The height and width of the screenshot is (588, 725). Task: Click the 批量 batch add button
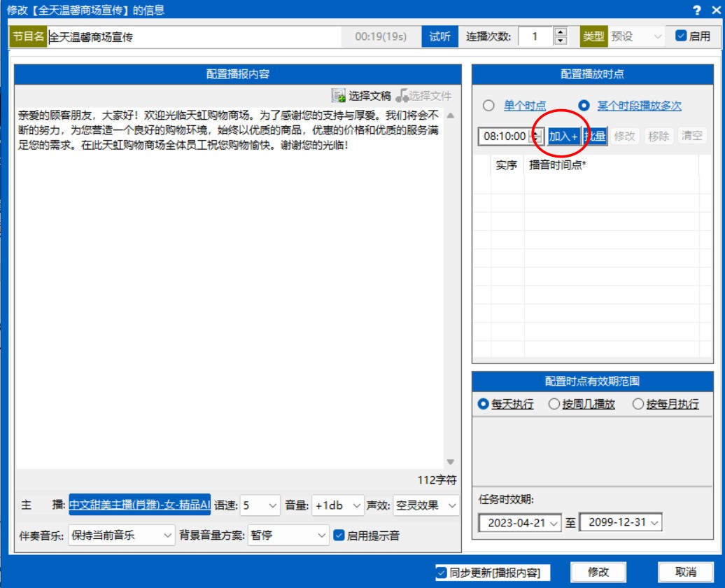[x=595, y=136]
